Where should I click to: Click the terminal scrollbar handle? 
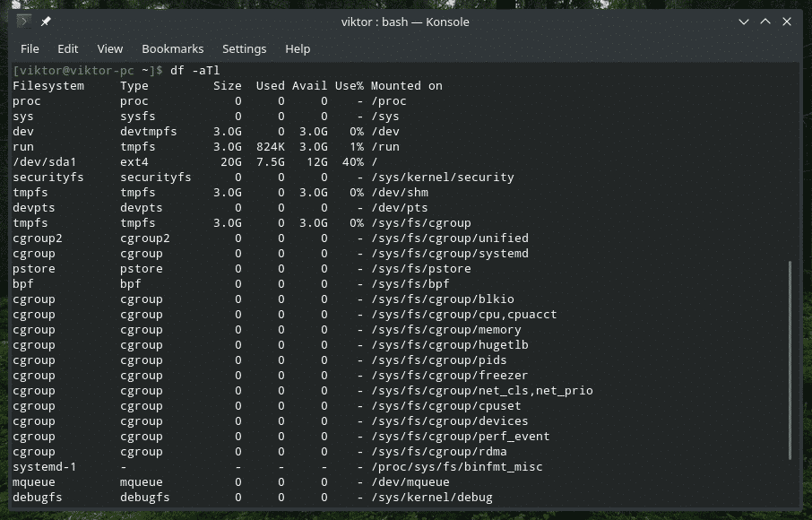tap(790, 360)
